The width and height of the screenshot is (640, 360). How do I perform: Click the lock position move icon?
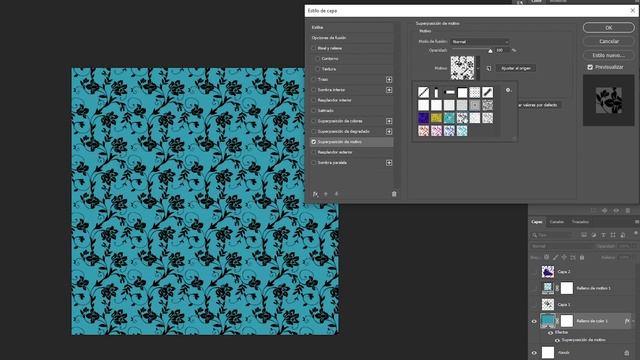point(564,257)
